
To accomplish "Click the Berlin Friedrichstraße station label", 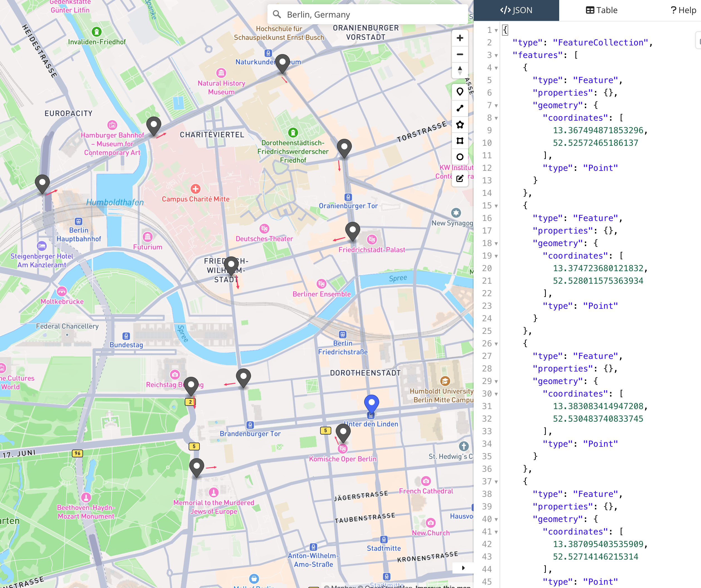I will (342, 348).
